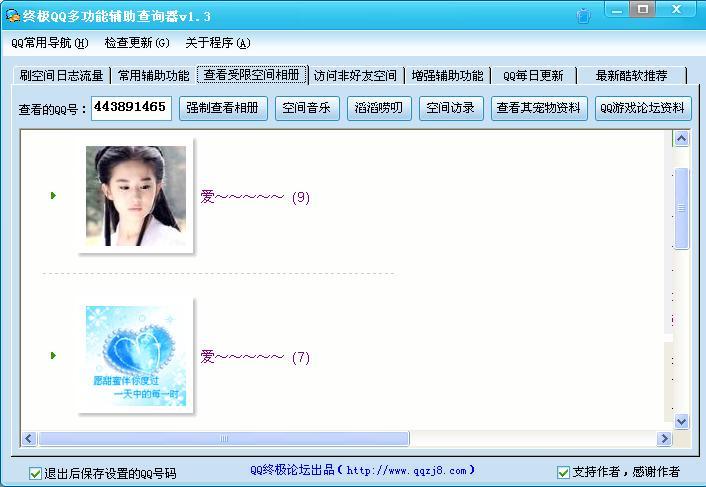Click the QQ游戏论坛资料 button
The width and height of the screenshot is (706, 487).
tap(643, 108)
